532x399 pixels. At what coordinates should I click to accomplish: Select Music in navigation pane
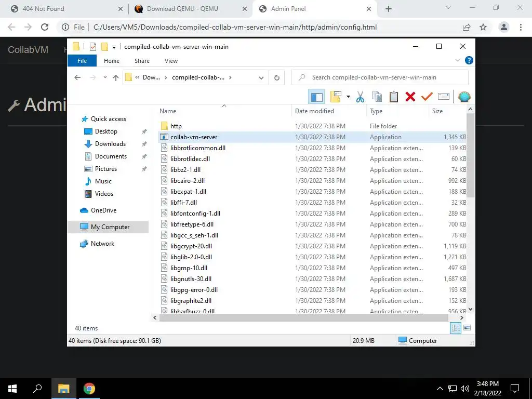[103, 181]
